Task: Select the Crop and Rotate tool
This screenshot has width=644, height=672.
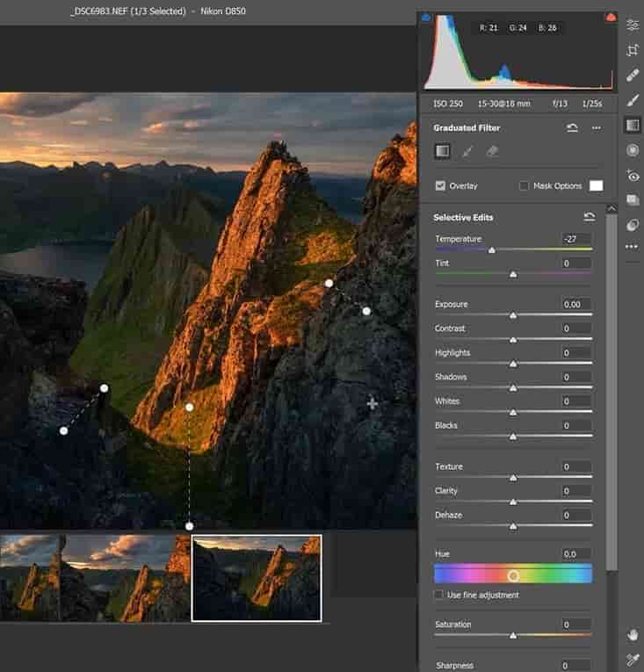Action: [x=632, y=51]
